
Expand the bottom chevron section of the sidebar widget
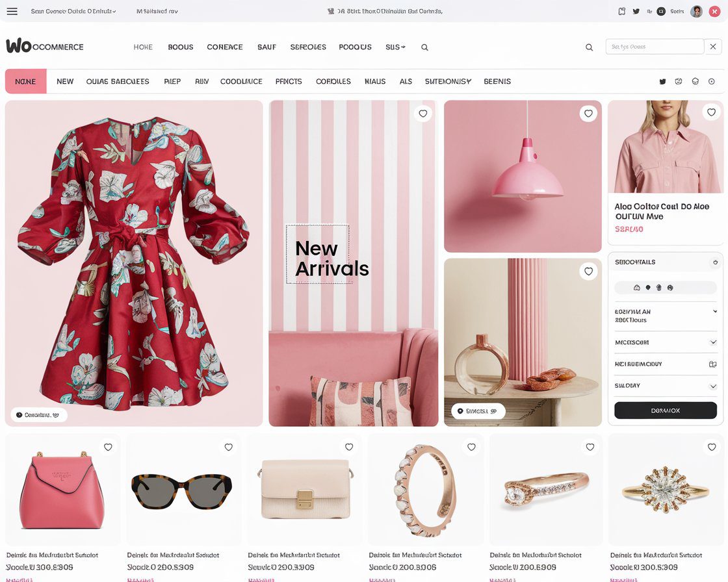[x=712, y=385]
